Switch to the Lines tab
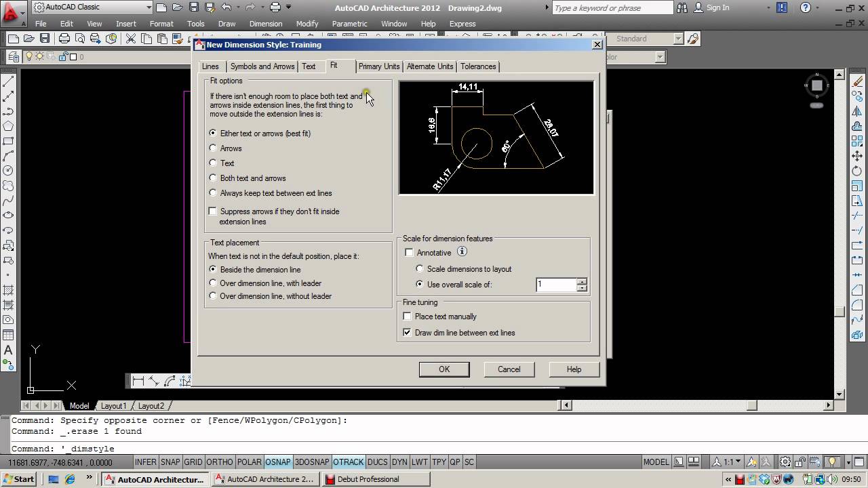Image resolution: width=868 pixels, height=488 pixels. (x=210, y=66)
